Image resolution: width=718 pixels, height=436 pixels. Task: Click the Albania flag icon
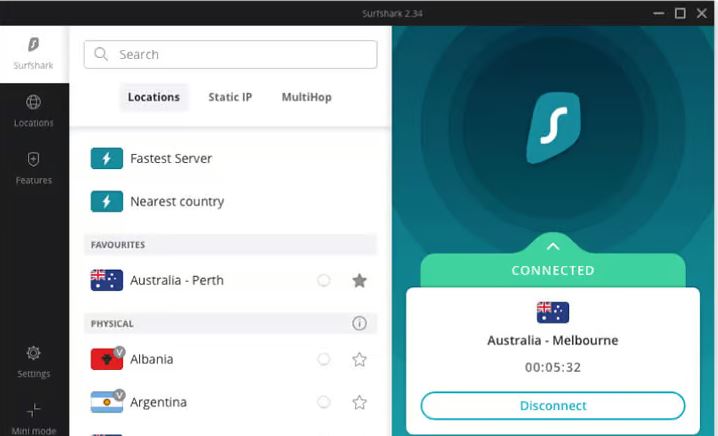107,359
